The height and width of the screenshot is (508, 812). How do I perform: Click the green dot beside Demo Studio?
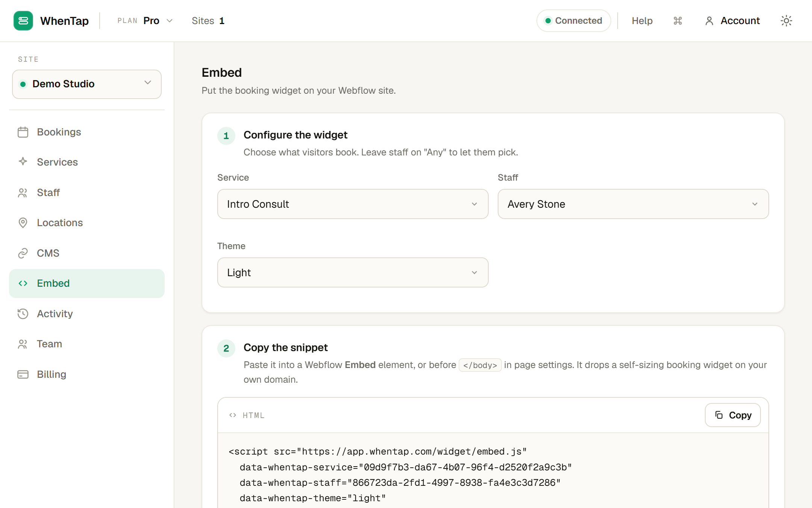[x=23, y=84]
